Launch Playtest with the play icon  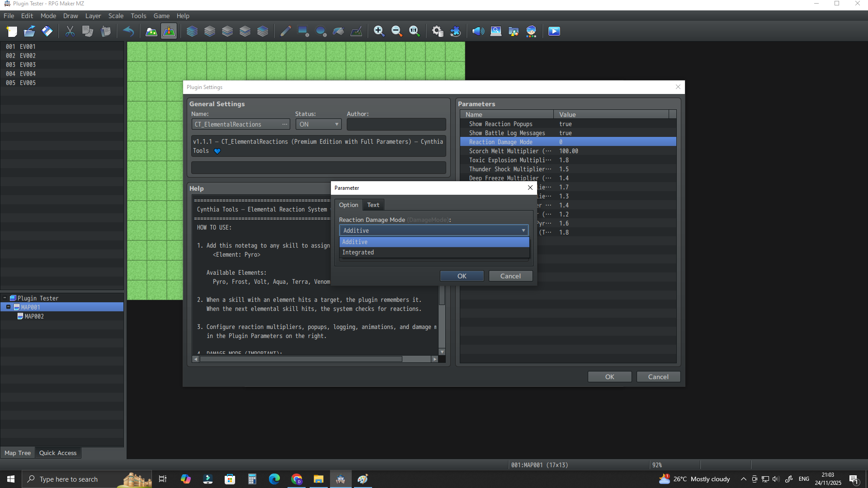[554, 31]
